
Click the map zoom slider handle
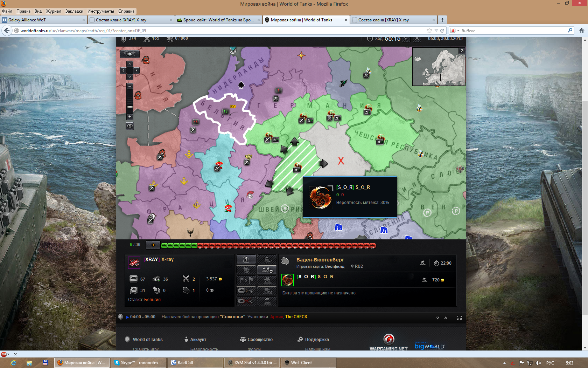click(130, 107)
